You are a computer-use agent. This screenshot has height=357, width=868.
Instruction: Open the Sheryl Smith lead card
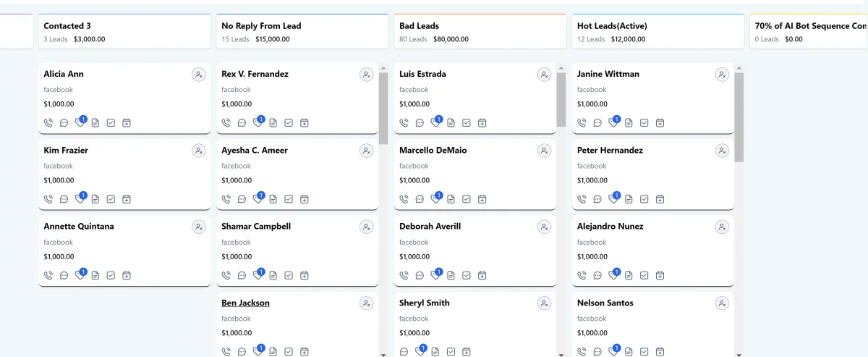click(x=424, y=303)
